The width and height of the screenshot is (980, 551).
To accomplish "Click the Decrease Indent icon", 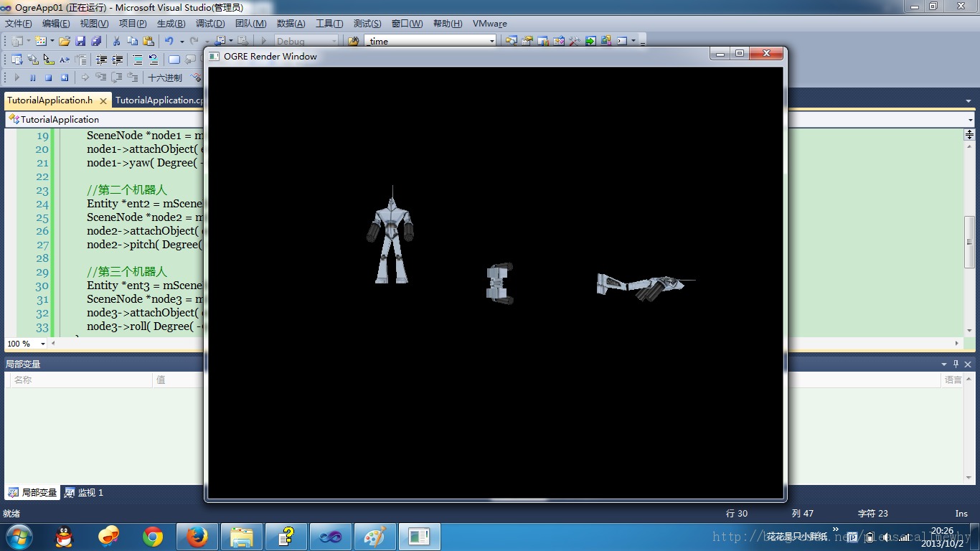I will click(101, 60).
